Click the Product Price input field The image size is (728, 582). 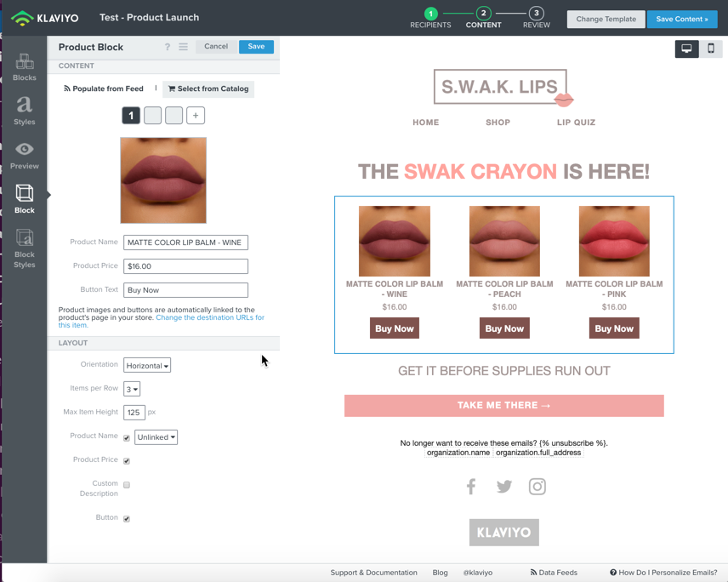pos(185,266)
